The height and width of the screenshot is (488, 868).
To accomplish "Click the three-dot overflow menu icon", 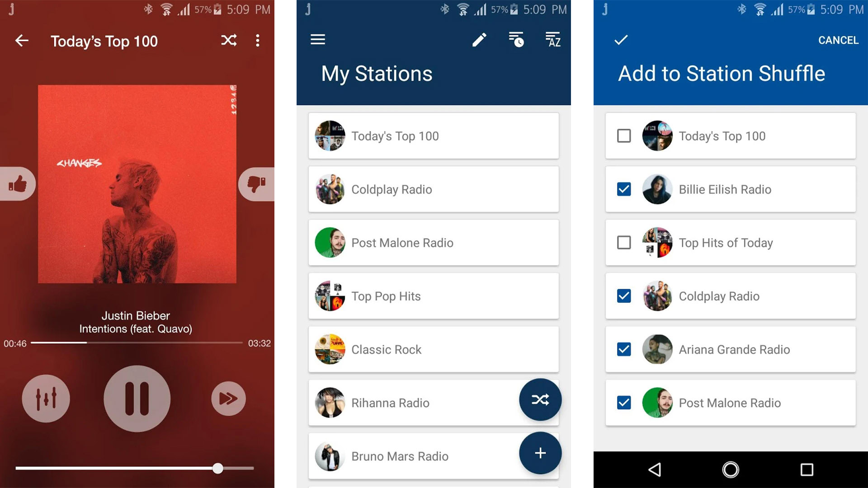I will [260, 41].
